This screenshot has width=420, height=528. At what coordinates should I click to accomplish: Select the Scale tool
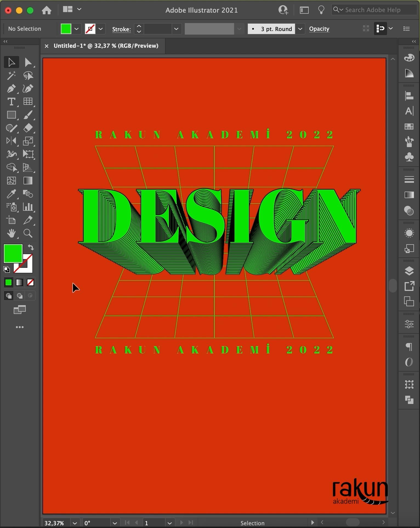point(28,141)
